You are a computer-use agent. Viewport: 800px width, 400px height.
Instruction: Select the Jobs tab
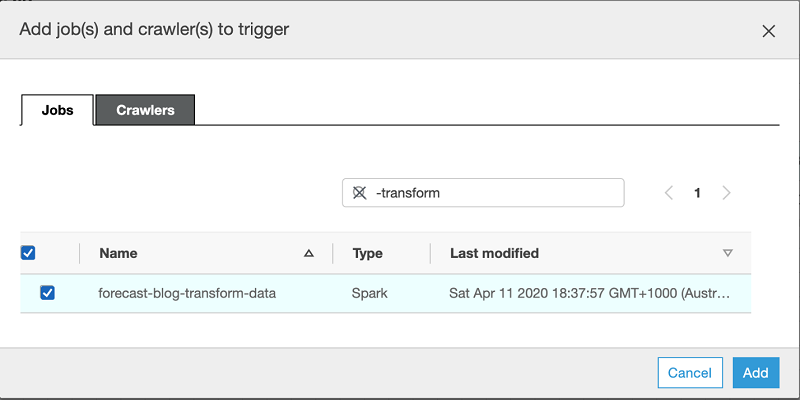click(x=57, y=110)
